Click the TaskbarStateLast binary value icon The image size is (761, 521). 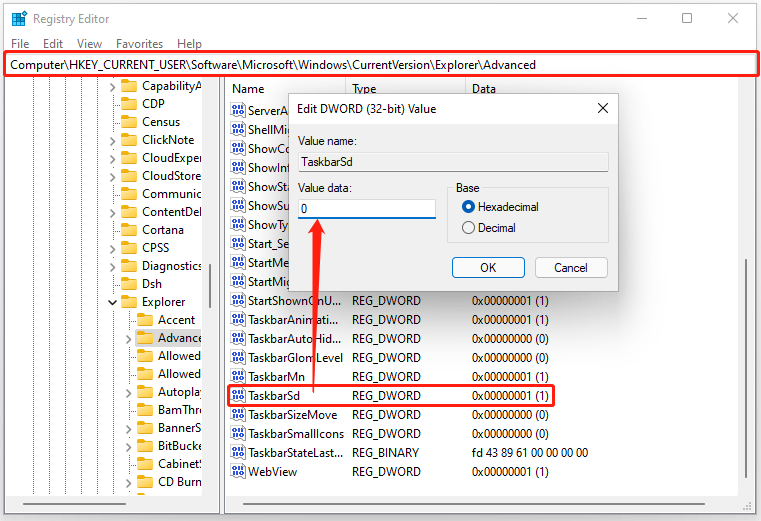(x=238, y=453)
